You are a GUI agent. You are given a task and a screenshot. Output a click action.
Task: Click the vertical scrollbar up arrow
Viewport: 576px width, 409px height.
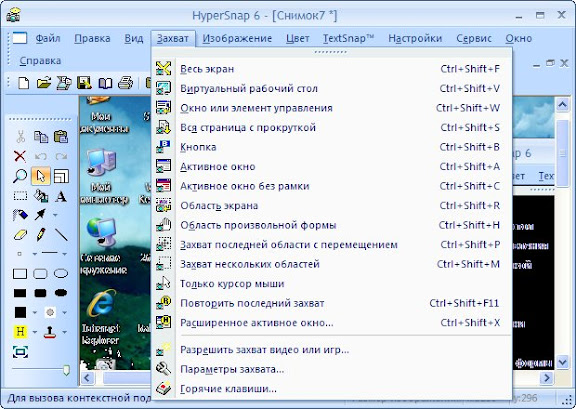(562, 105)
